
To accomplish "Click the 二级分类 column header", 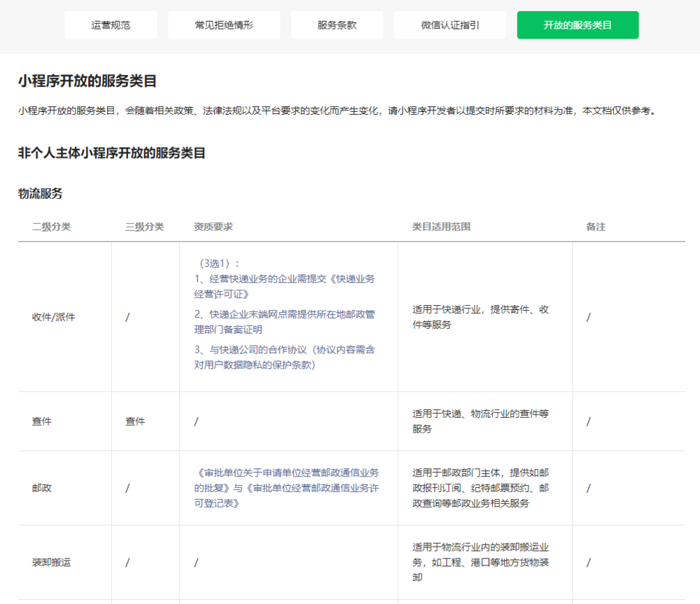I will click(x=51, y=227).
